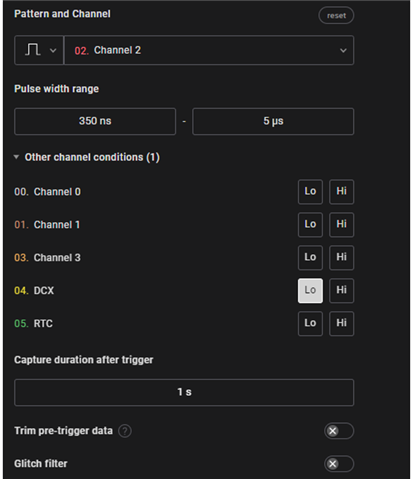Edit the 1 s capture duration field
The image size is (412, 479).
coord(184,392)
